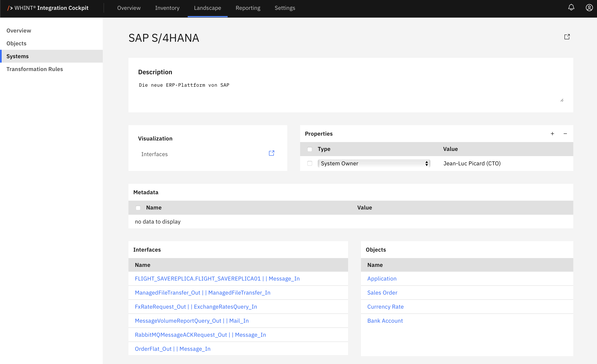The width and height of the screenshot is (597, 364).
Task: Click the Value column header in Metadata
Action: pyautogui.click(x=364, y=207)
